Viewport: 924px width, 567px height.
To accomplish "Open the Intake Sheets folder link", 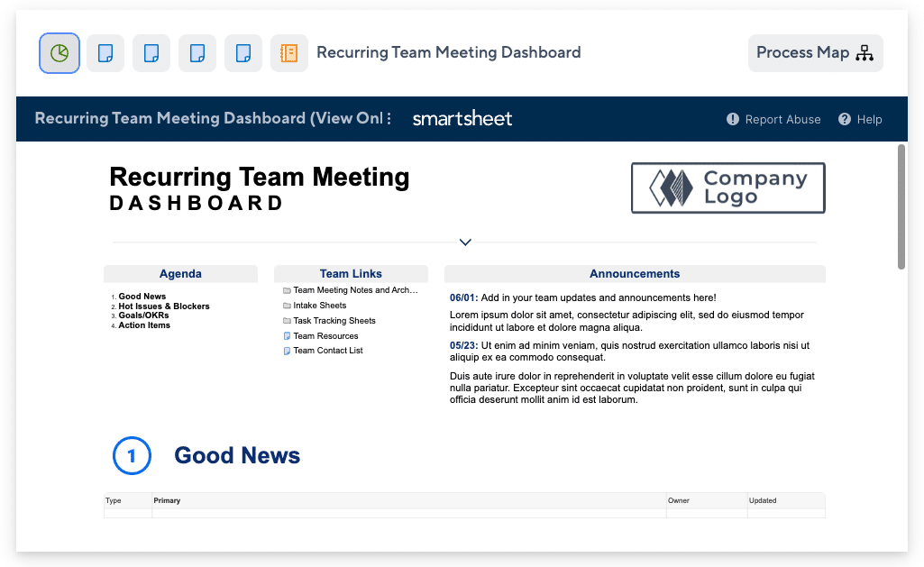I will pos(320,306).
